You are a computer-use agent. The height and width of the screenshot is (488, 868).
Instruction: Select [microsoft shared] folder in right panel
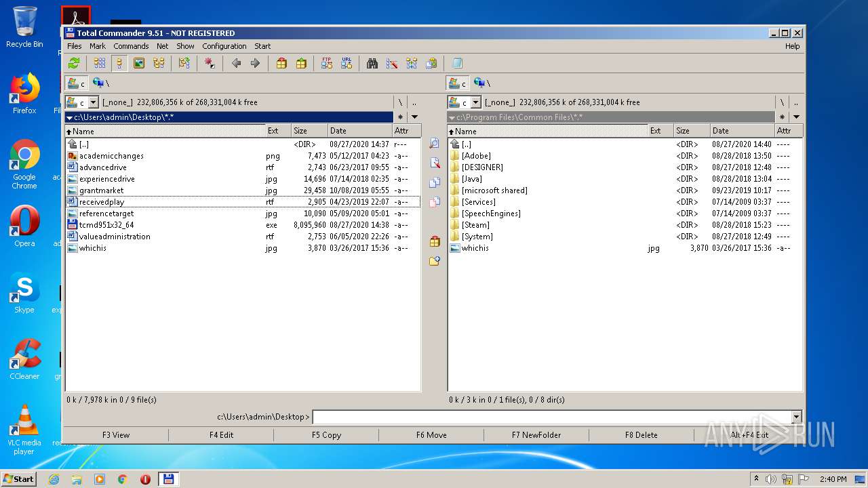625,190
